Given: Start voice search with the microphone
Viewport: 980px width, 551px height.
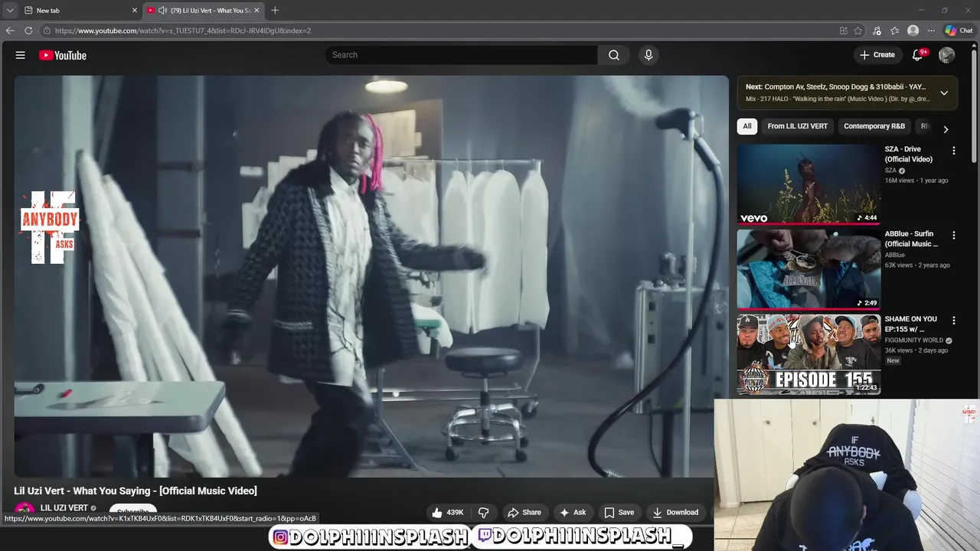Looking at the screenshot, I should [648, 55].
